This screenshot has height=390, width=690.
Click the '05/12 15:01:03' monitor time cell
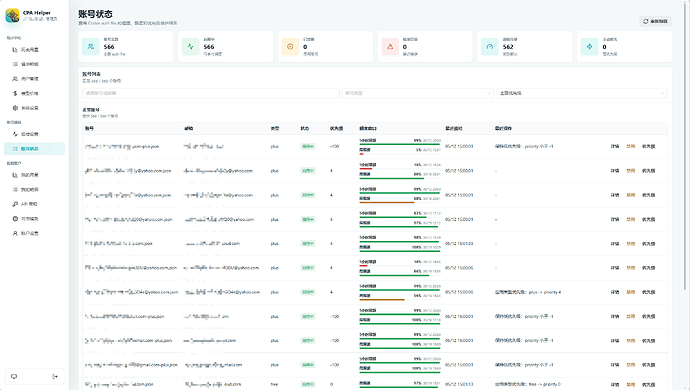459,243
